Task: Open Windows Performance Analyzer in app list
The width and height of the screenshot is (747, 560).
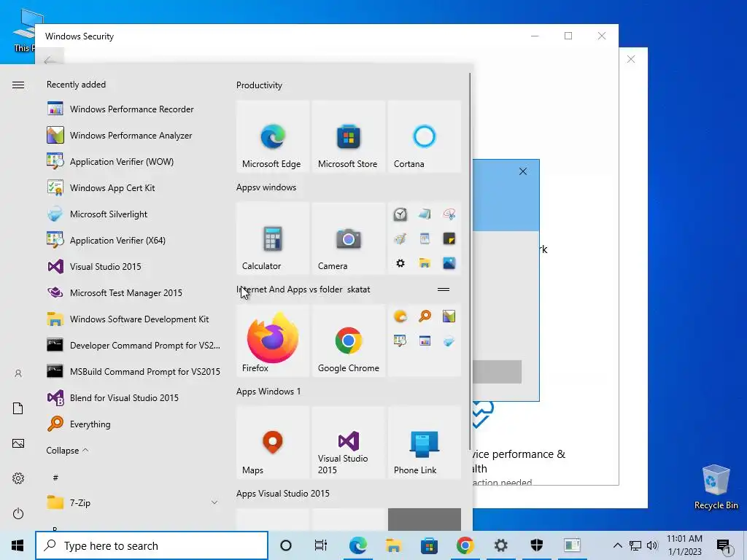Action: coord(133,135)
